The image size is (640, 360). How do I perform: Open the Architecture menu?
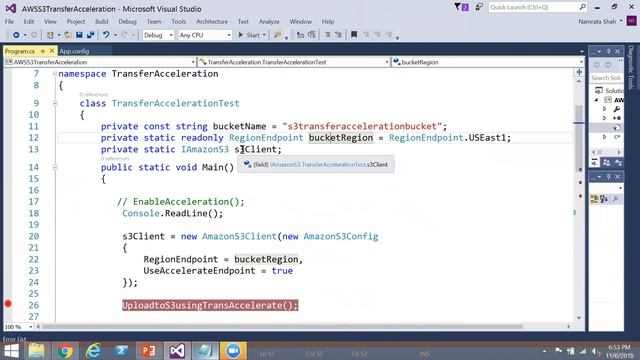[212, 22]
